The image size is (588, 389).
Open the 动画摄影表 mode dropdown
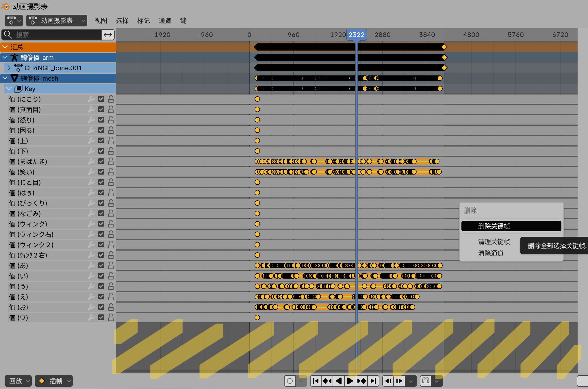coord(57,21)
